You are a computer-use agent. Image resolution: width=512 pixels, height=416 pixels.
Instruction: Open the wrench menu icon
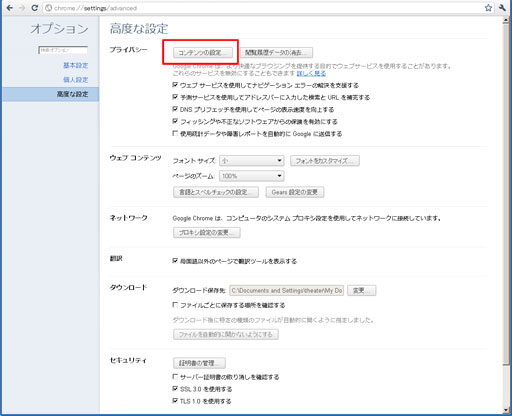point(502,8)
